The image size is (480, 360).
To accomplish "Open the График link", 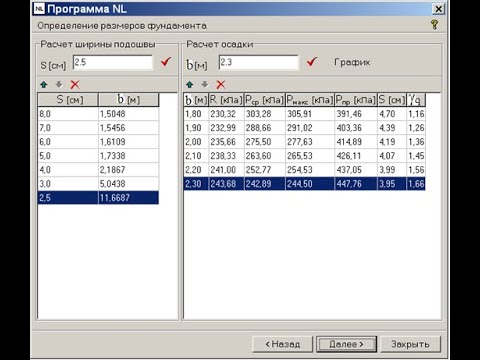I will tap(352, 62).
